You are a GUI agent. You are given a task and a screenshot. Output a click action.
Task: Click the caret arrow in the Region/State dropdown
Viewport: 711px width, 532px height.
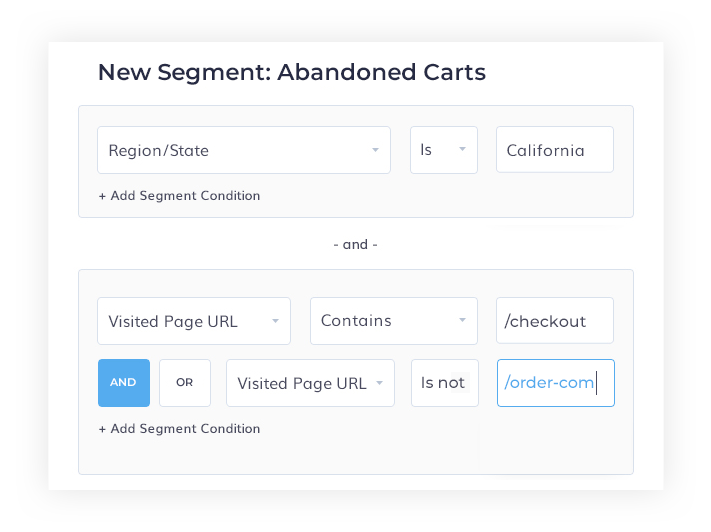(375, 150)
